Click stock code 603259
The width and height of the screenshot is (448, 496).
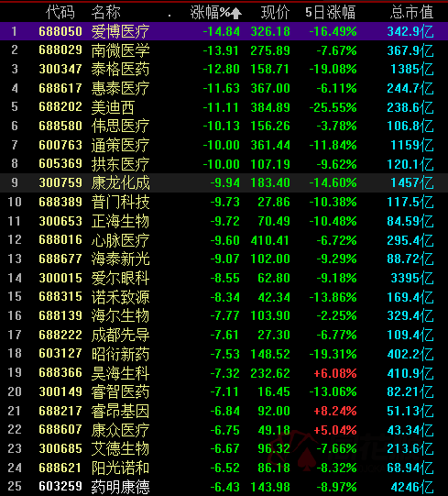coord(60,486)
